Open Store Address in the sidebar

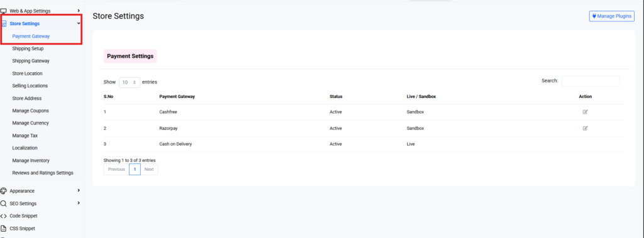coord(26,99)
